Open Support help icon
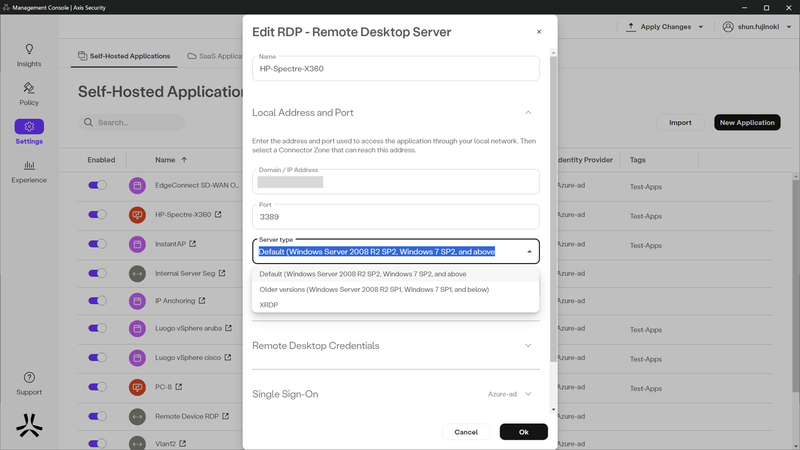 click(29, 378)
